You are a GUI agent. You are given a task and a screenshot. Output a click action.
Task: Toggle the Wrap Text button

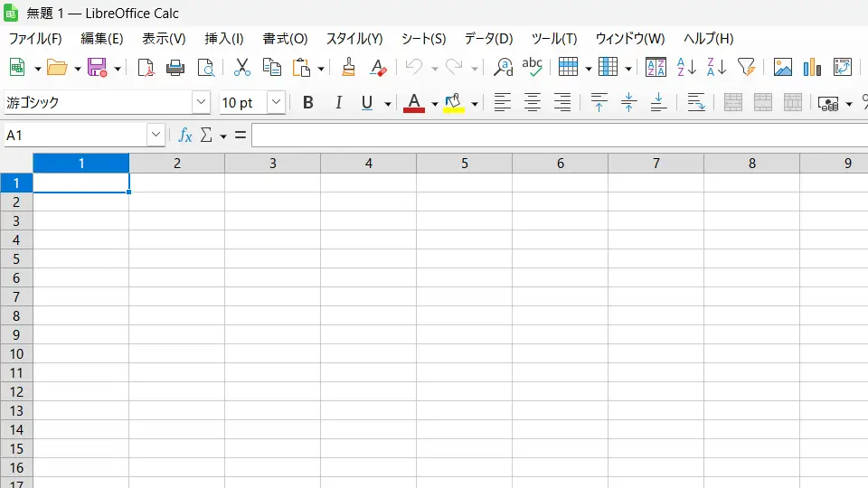click(x=696, y=103)
